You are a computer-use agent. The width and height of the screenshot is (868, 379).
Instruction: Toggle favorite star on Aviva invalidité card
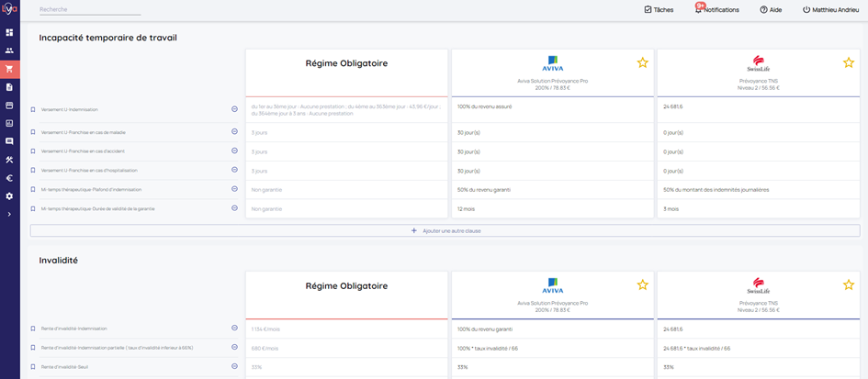pos(642,284)
